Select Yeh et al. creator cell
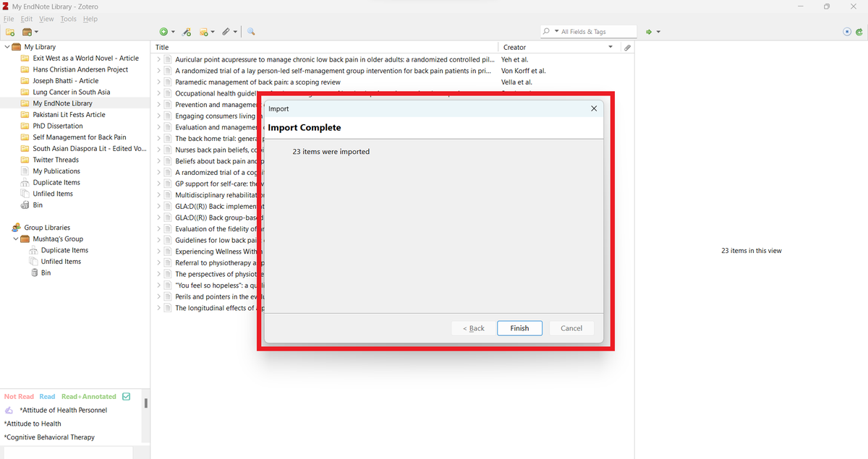The image size is (868, 459). pyautogui.click(x=514, y=59)
